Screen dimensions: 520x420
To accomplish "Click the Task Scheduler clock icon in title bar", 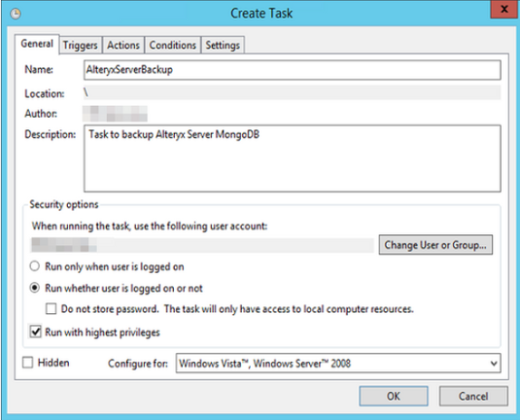I will click(16, 14).
